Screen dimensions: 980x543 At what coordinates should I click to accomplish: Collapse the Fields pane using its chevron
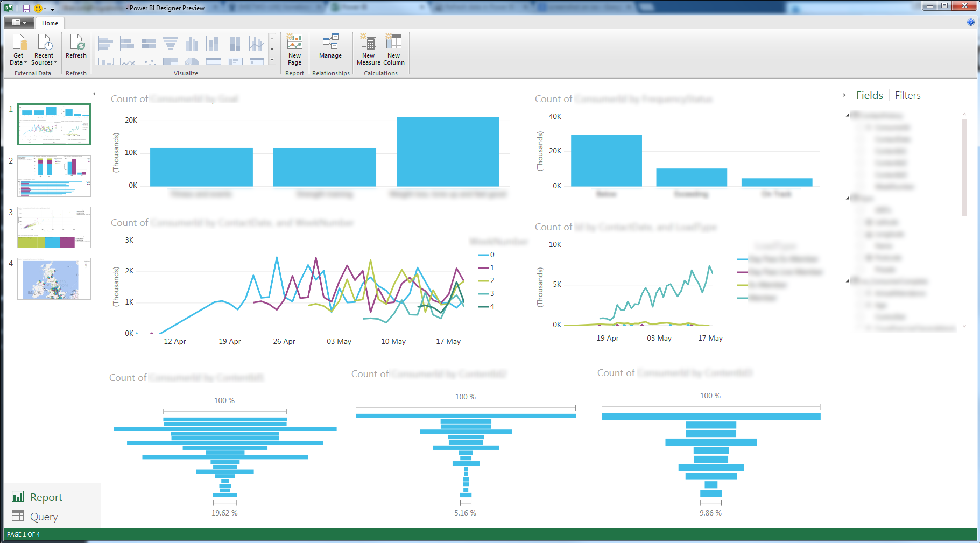point(844,95)
